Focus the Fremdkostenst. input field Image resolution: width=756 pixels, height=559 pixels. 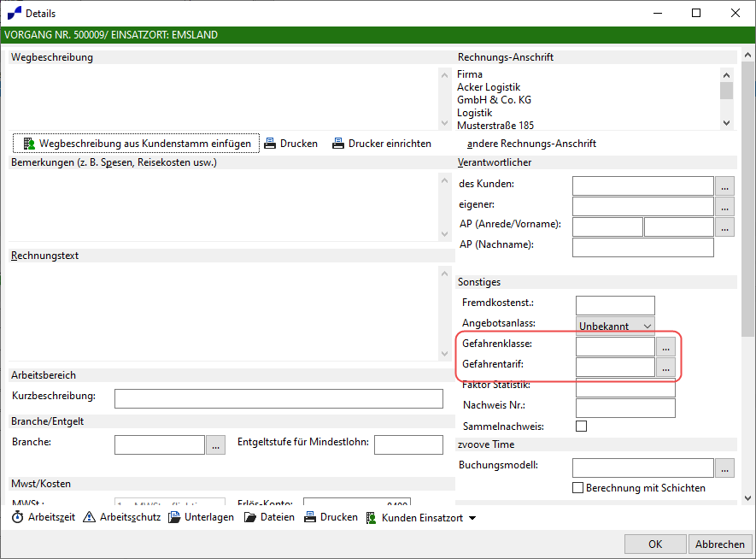pyautogui.click(x=615, y=305)
